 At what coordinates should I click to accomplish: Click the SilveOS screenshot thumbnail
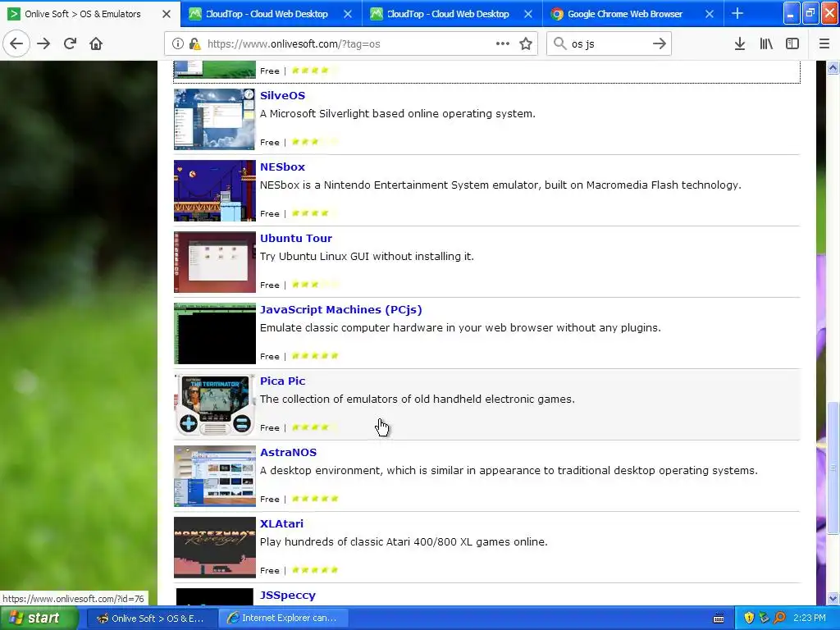215,120
